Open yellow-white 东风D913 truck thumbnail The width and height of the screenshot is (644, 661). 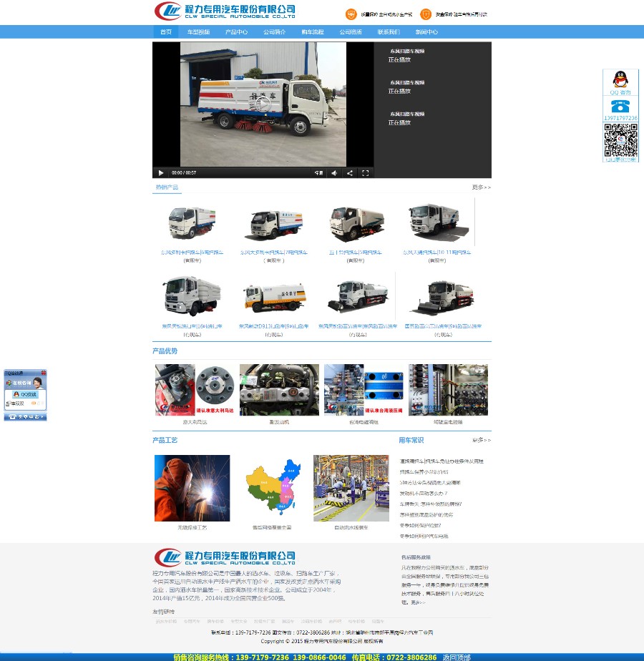pyautogui.click(x=274, y=298)
